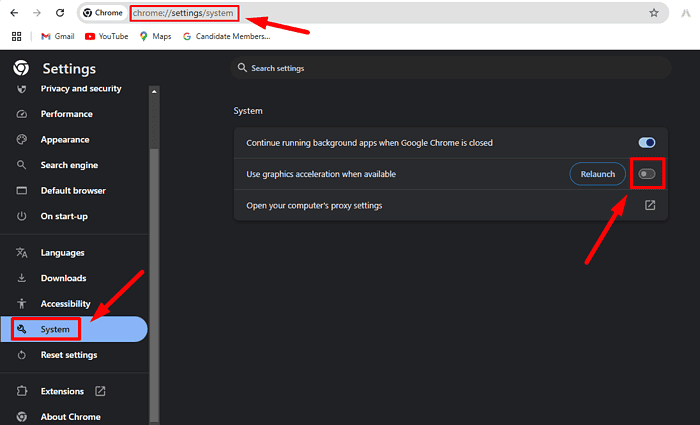The image size is (700, 425).
Task: Bookmark this page with the star icon
Action: [x=654, y=13]
